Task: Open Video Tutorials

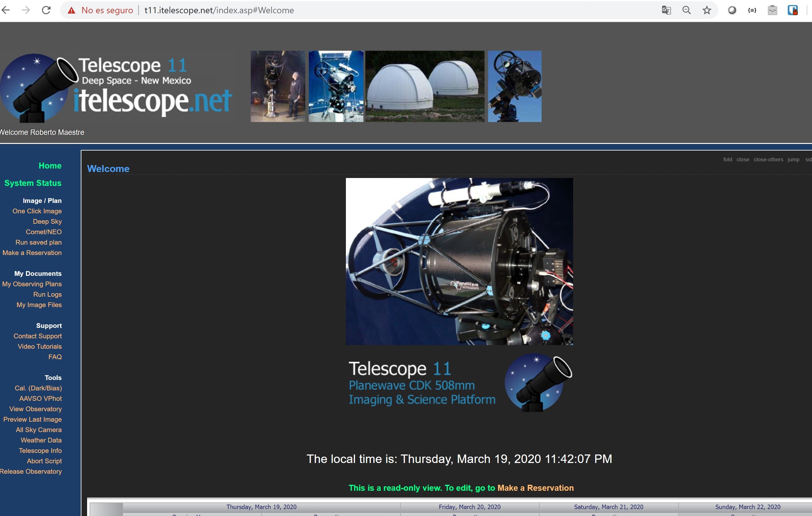Action: point(40,347)
